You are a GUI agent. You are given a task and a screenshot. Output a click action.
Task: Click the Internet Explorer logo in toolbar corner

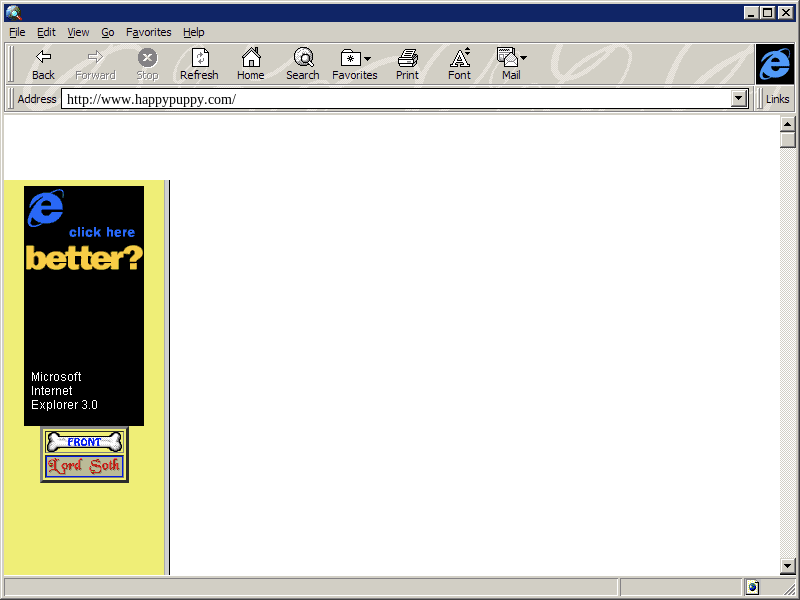click(774, 64)
